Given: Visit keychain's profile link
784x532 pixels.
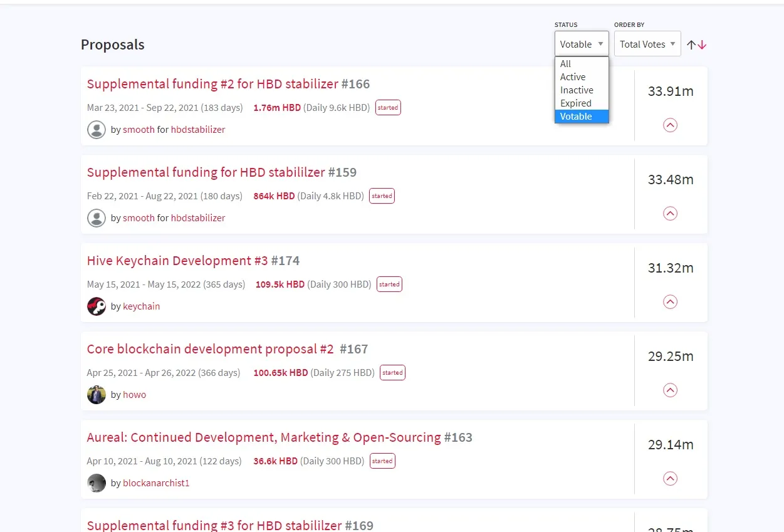Looking at the screenshot, I should [x=142, y=306].
